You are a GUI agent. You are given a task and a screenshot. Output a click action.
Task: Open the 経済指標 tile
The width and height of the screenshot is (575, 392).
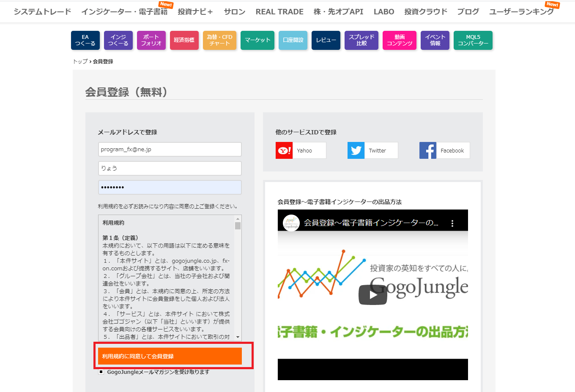pos(184,40)
